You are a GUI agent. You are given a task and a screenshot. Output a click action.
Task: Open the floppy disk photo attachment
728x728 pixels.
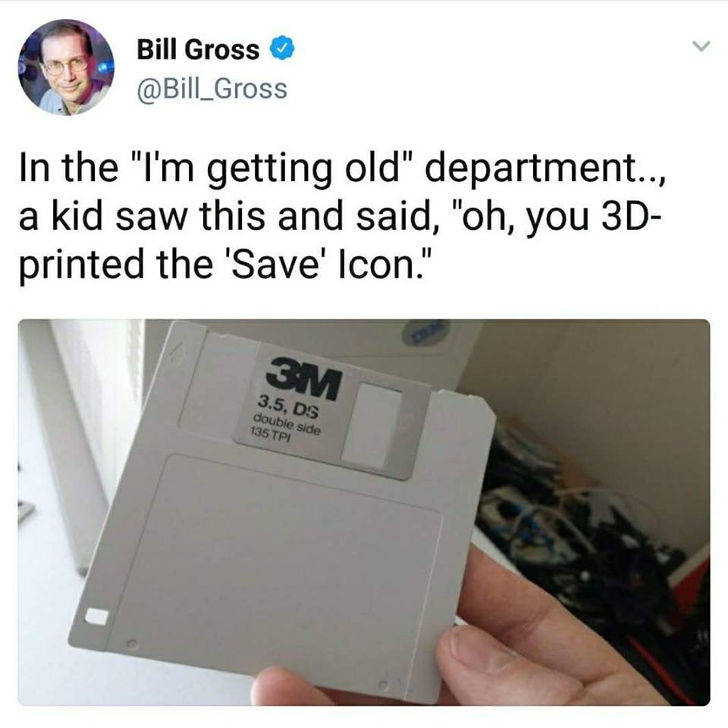click(363, 512)
